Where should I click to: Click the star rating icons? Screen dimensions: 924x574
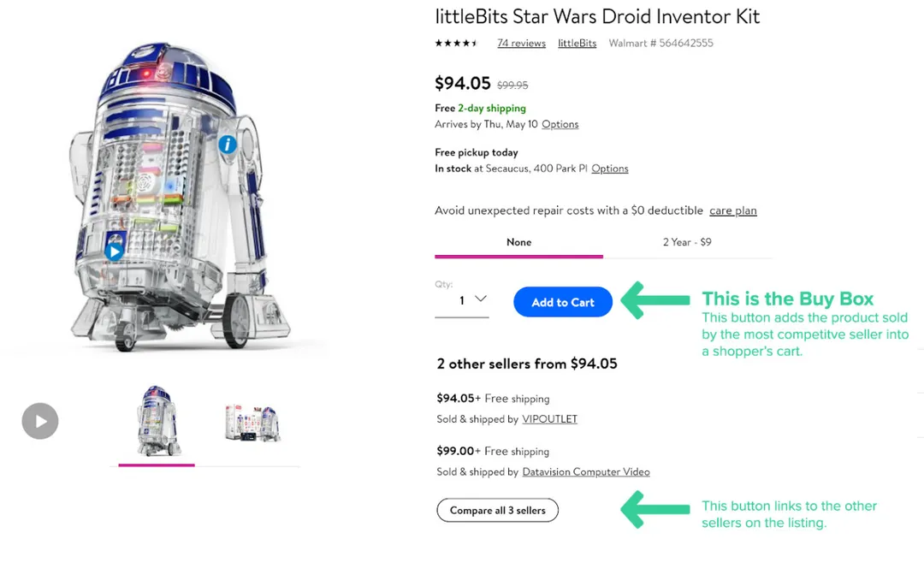[456, 43]
